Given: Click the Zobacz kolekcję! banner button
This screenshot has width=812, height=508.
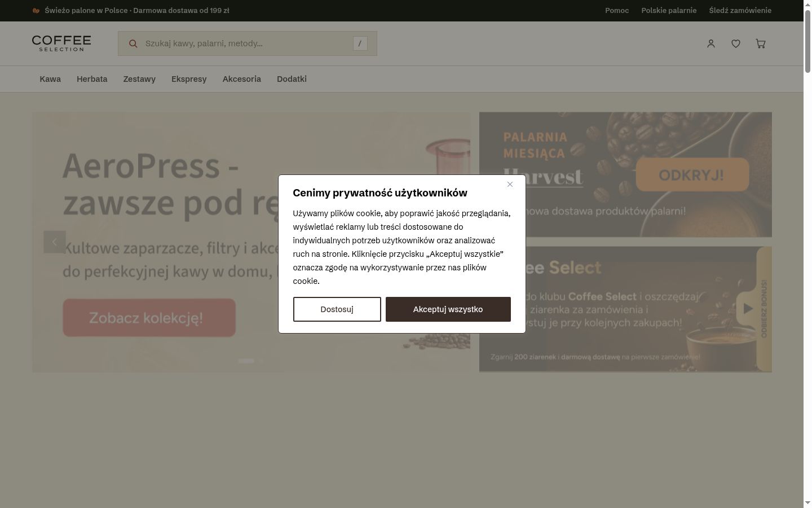Looking at the screenshot, I should click(149, 318).
